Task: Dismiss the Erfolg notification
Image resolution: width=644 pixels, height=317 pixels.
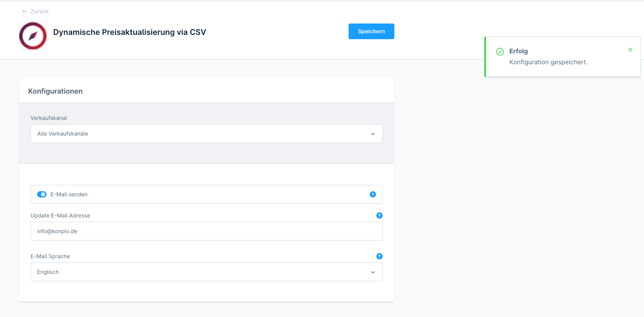Action: [630, 50]
